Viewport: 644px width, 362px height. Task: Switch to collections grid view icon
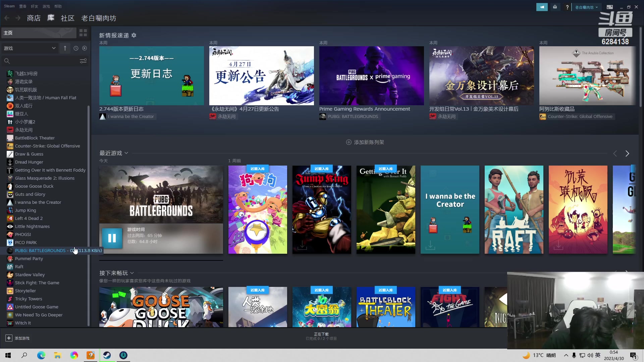(x=83, y=33)
